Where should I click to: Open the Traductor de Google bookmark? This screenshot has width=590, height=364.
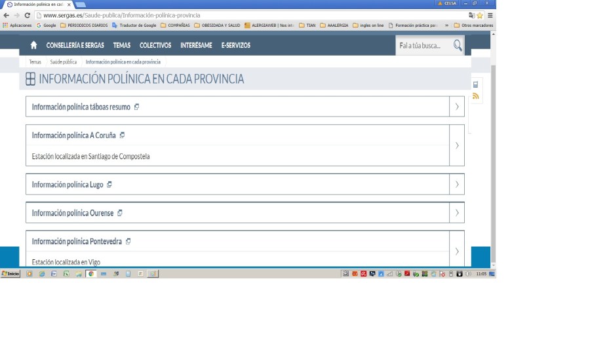click(137, 26)
